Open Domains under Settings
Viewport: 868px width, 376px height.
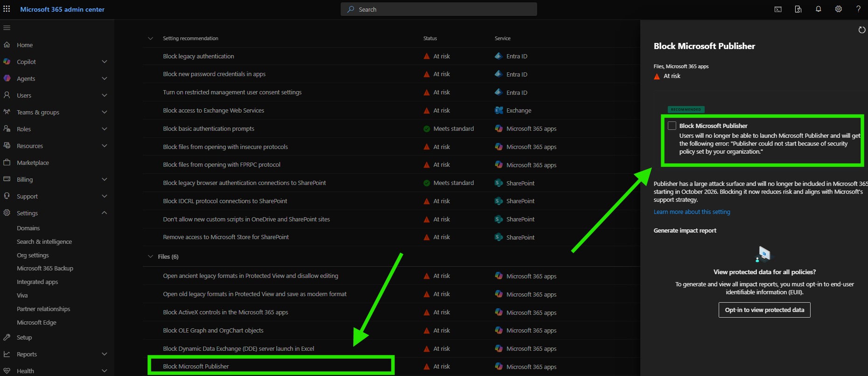click(x=28, y=228)
